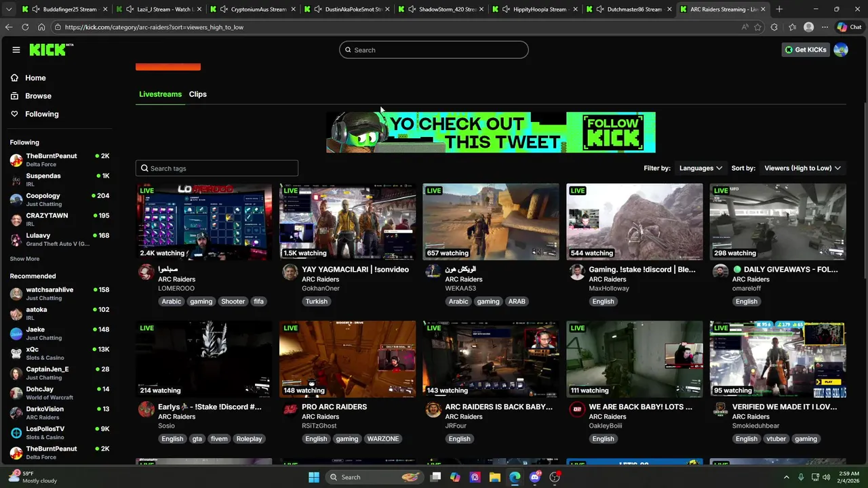Click CRAZYTAWN avatar in sidebar
The image size is (868, 488).
click(x=16, y=220)
